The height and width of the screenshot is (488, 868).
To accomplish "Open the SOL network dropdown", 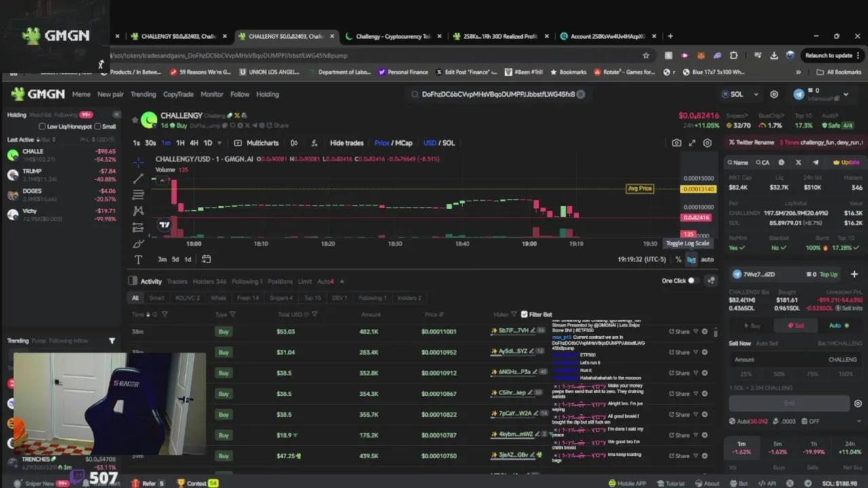I will click(737, 94).
